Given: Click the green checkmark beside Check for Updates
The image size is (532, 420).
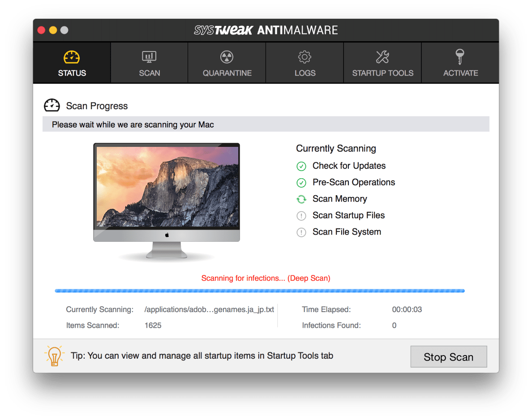Looking at the screenshot, I should click(x=301, y=166).
